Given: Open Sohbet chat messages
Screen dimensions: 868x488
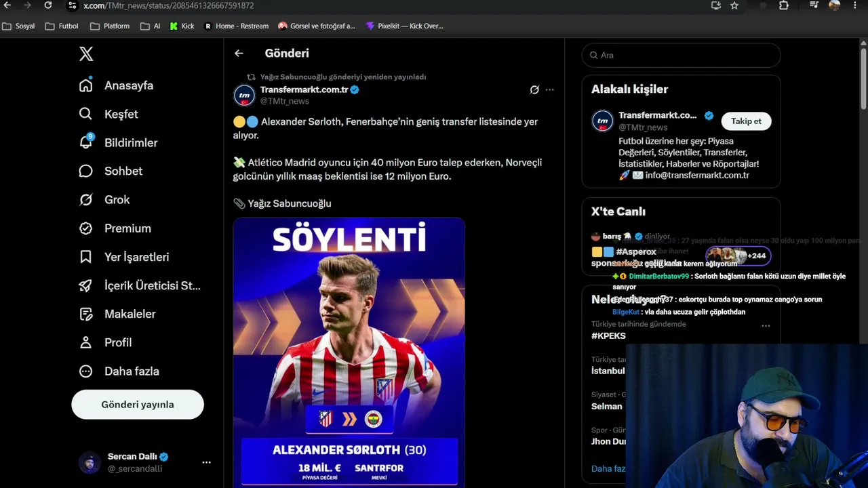Looking at the screenshot, I should pos(111,171).
